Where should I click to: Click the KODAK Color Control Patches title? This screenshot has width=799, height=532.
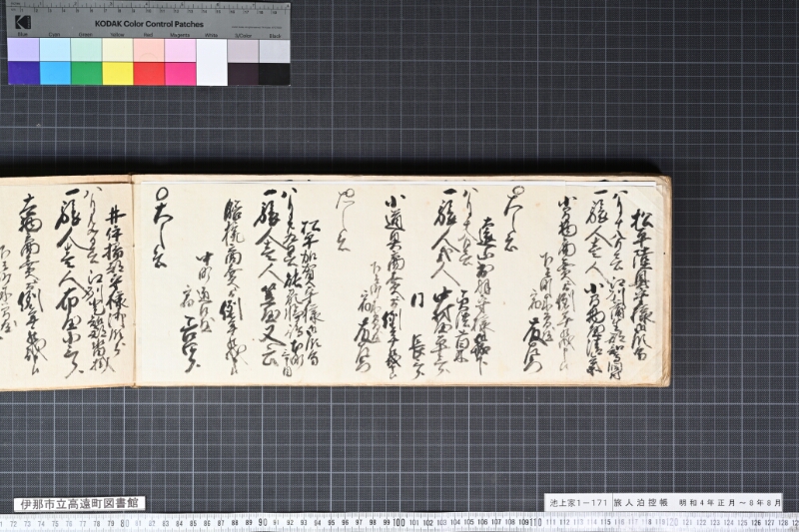[149, 24]
